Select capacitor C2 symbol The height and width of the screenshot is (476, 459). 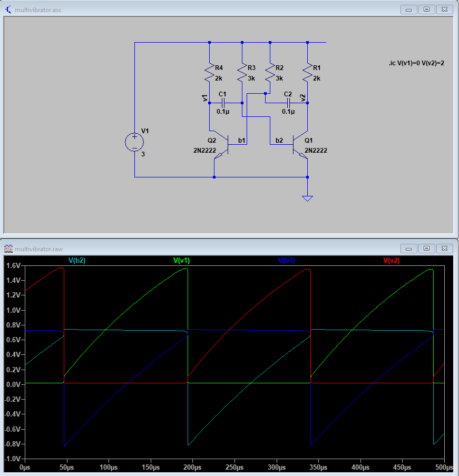pyautogui.click(x=288, y=104)
